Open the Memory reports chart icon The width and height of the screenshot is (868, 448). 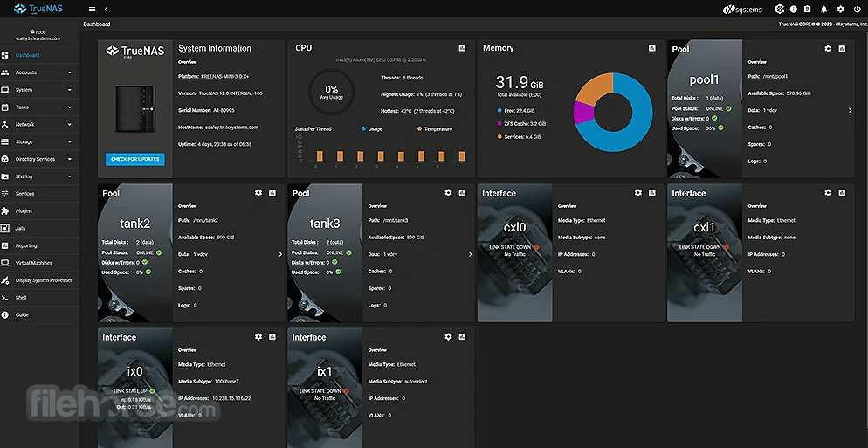(x=652, y=48)
